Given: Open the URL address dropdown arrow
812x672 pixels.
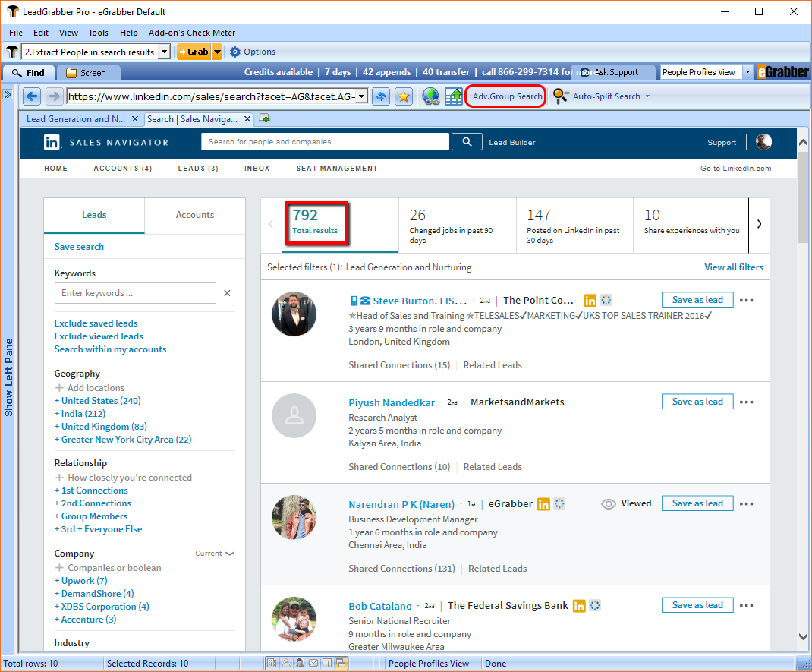Looking at the screenshot, I should 362,96.
